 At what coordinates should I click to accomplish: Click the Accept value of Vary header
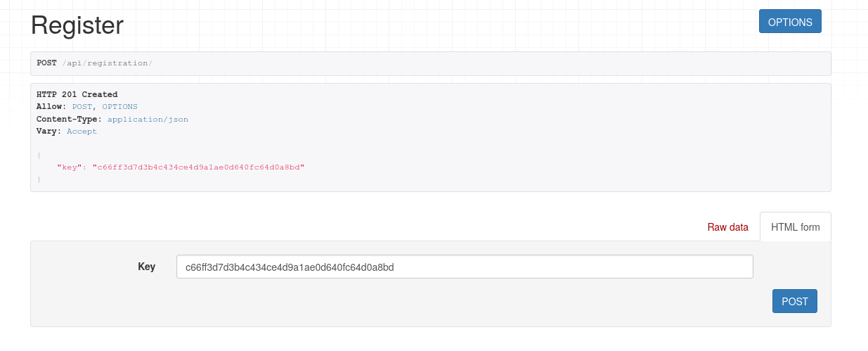82,132
